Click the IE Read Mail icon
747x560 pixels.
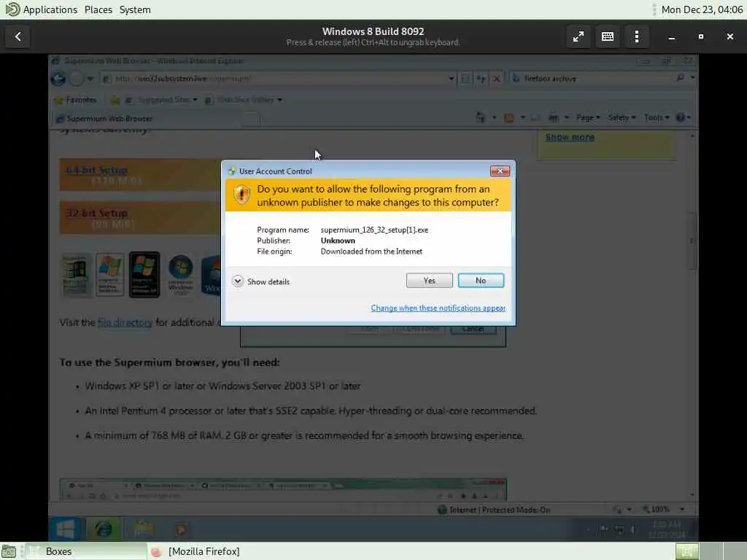coord(535,117)
